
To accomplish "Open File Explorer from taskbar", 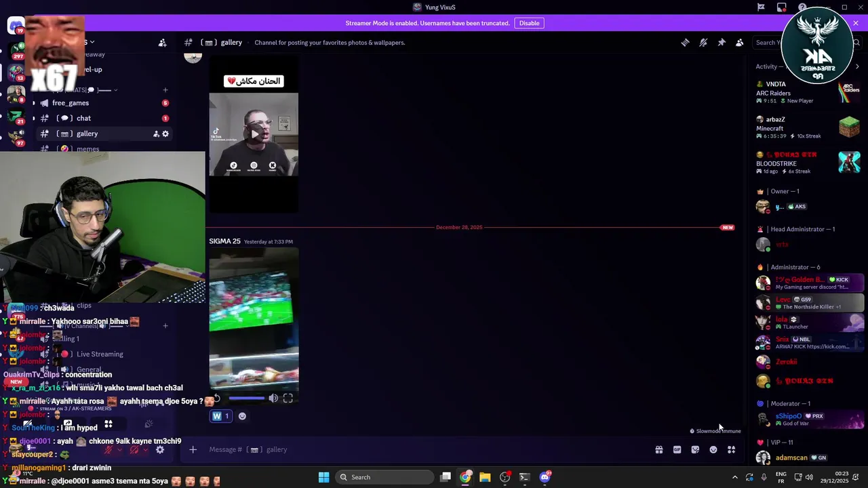I will coord(485,477).
